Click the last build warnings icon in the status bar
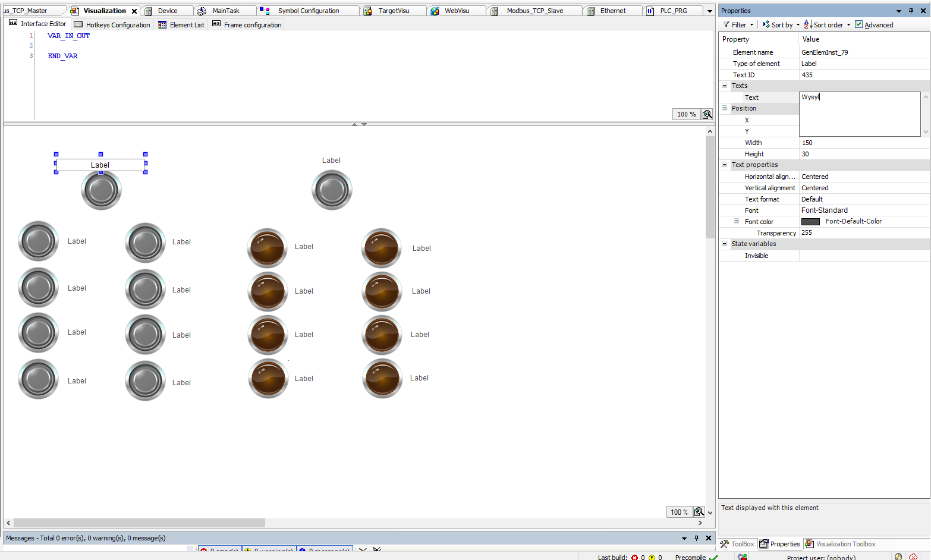Screen dimensions: 931x560 [652, 557]
